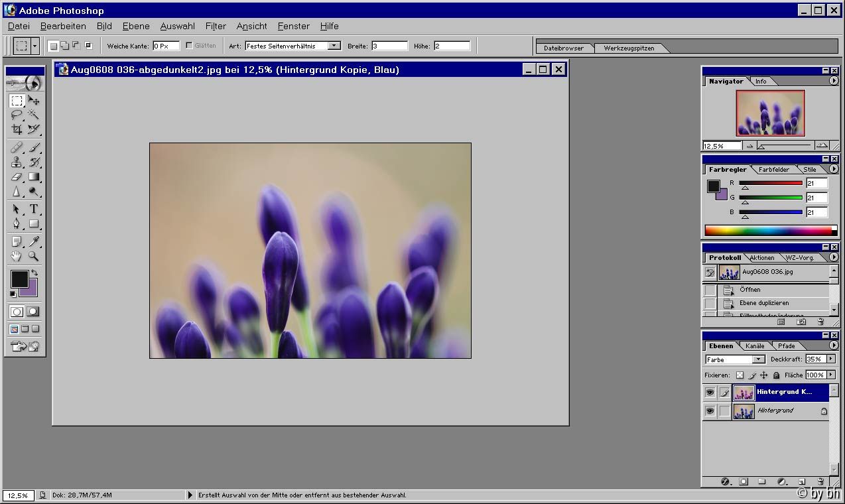Image resolution: width=845 pixels, height=504 pixels.
Task: Open the Dateibrowser palette tab
Action: [564, 48]
